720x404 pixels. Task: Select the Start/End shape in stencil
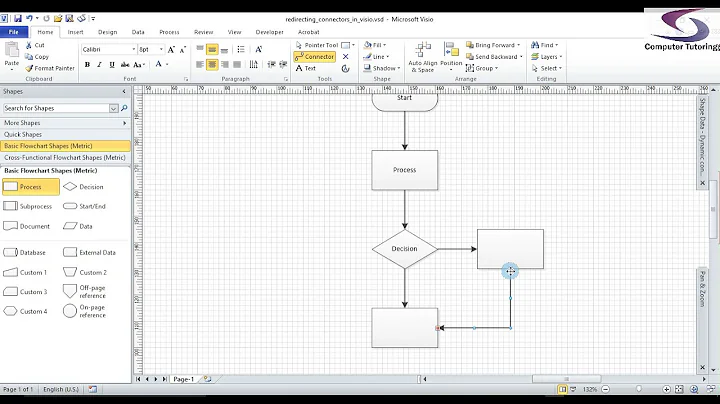[x=84, y=207]
